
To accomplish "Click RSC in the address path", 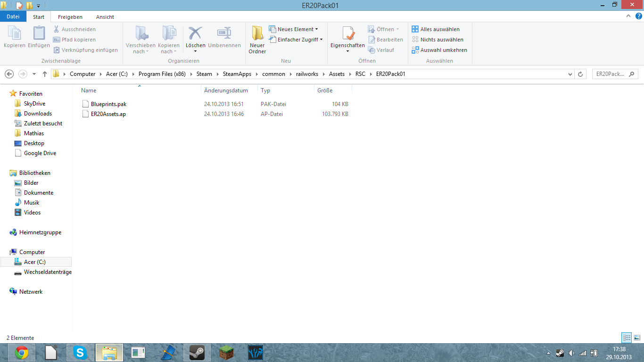I will point(360,74).
